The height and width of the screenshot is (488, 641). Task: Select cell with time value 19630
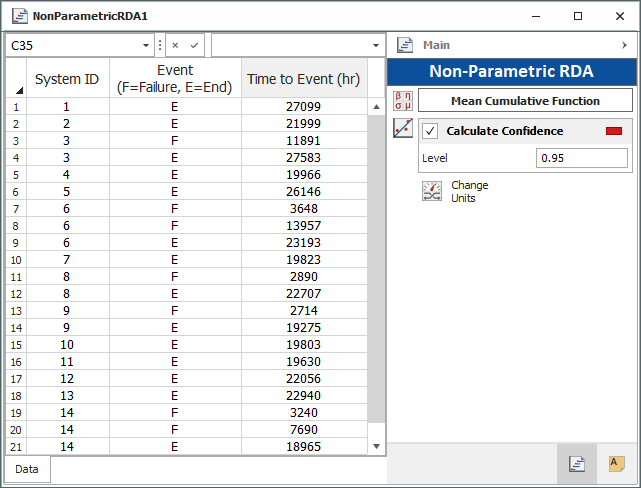(304, 362)
